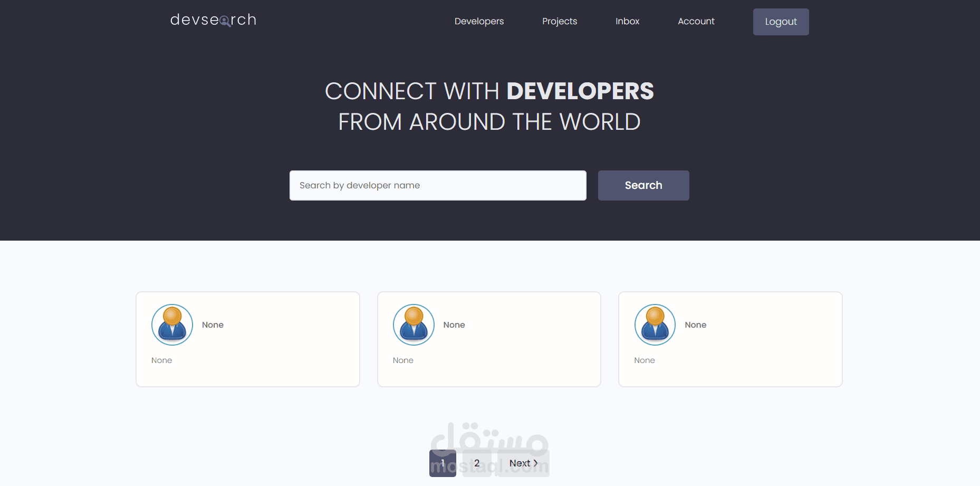Click the name "None" beside the middle avatar
Viewport: 980px width, 486px height.
454,325
